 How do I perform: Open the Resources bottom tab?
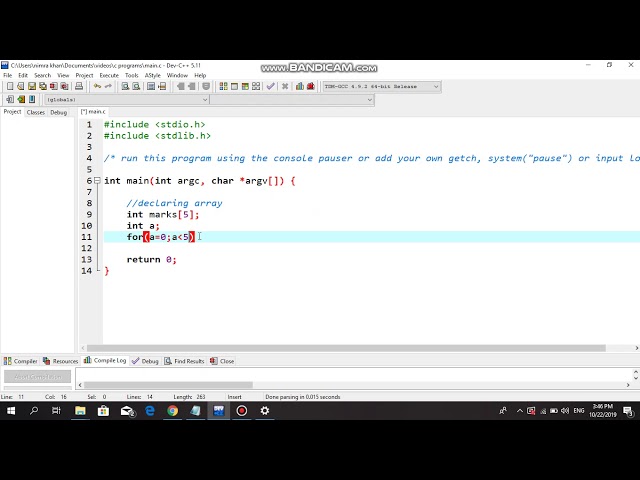(60, 361)
